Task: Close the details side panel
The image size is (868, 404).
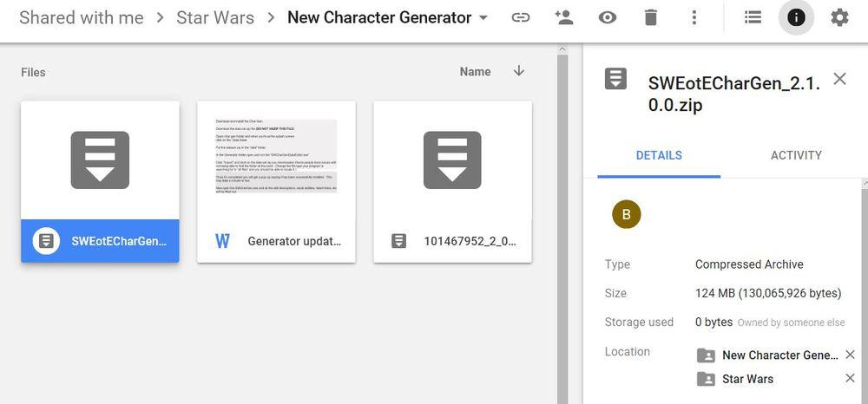Action: 839,79
